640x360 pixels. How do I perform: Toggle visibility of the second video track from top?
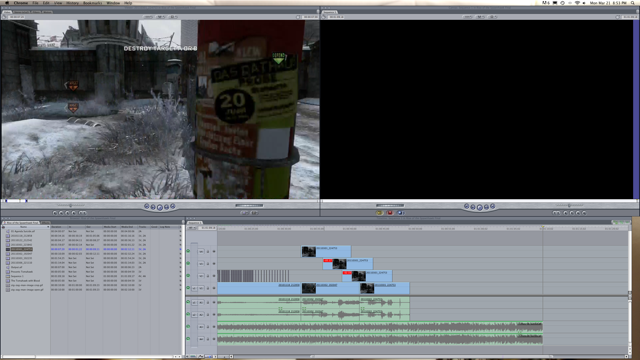[189, 263]
